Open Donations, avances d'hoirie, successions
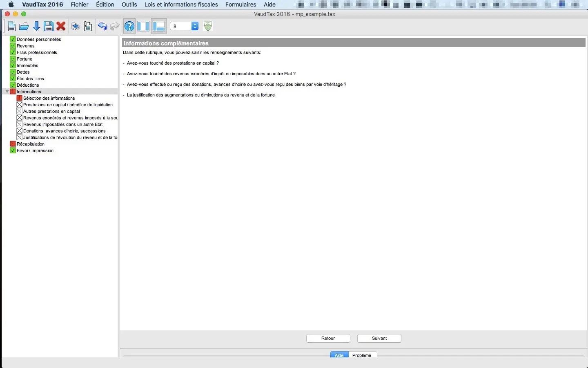The width and height of the screenshot is (588, 368). coord(65,131)
